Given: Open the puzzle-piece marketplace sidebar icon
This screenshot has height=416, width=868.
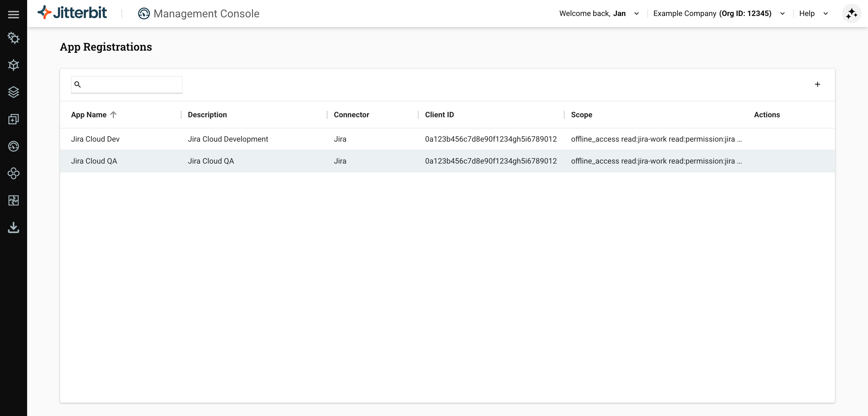Looking at the screenshot, I should pyautogui.click(x=14, y=200).
